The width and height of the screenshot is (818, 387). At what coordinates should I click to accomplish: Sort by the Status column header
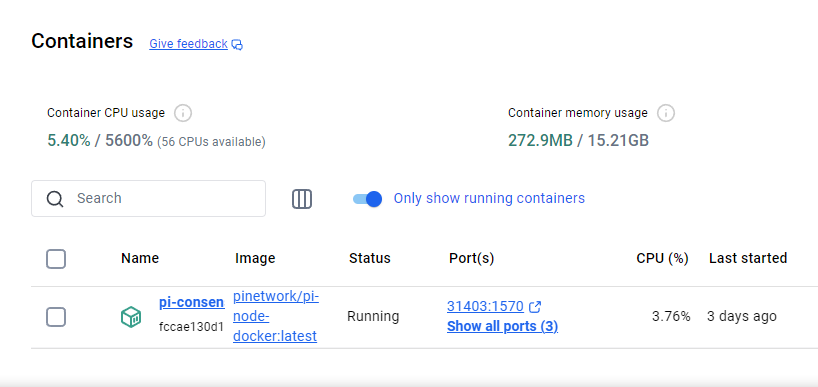pyautogui.click(x=369, y=258)
